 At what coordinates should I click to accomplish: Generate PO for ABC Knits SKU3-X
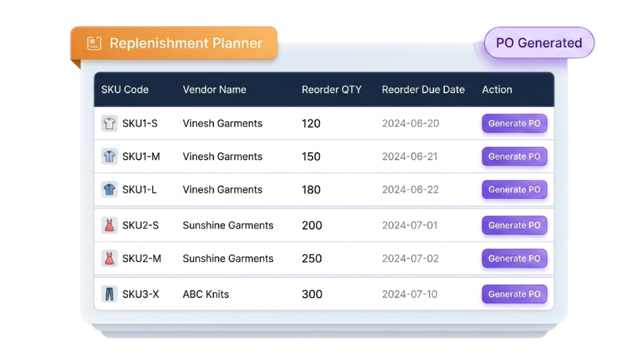coord(514,294)
